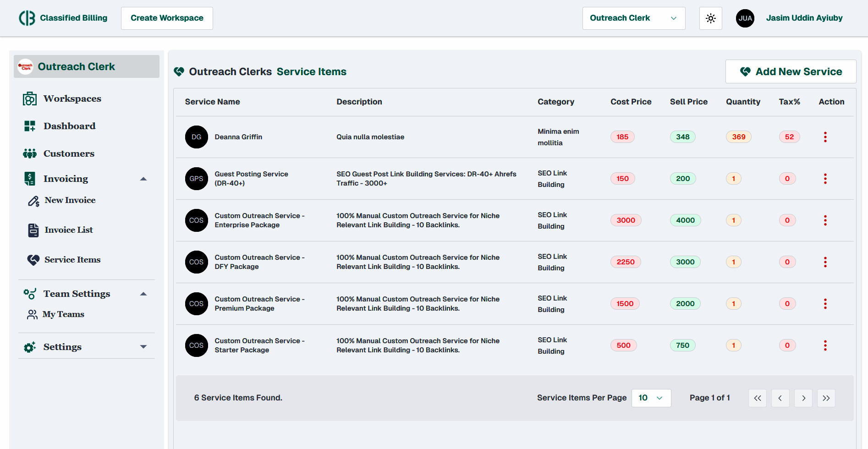Collapse the Invoicing sidebar section
Viewport: 868px width, 449px height.
143,179
